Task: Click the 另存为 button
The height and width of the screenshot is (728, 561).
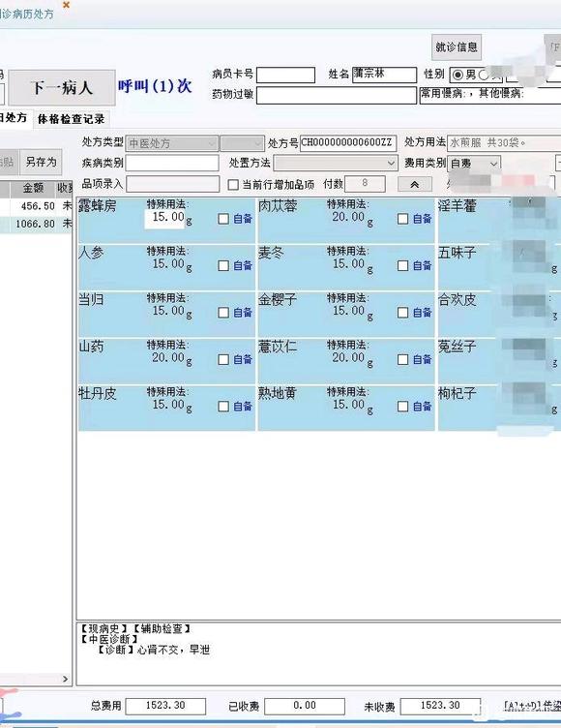Action: click(41, 162)
